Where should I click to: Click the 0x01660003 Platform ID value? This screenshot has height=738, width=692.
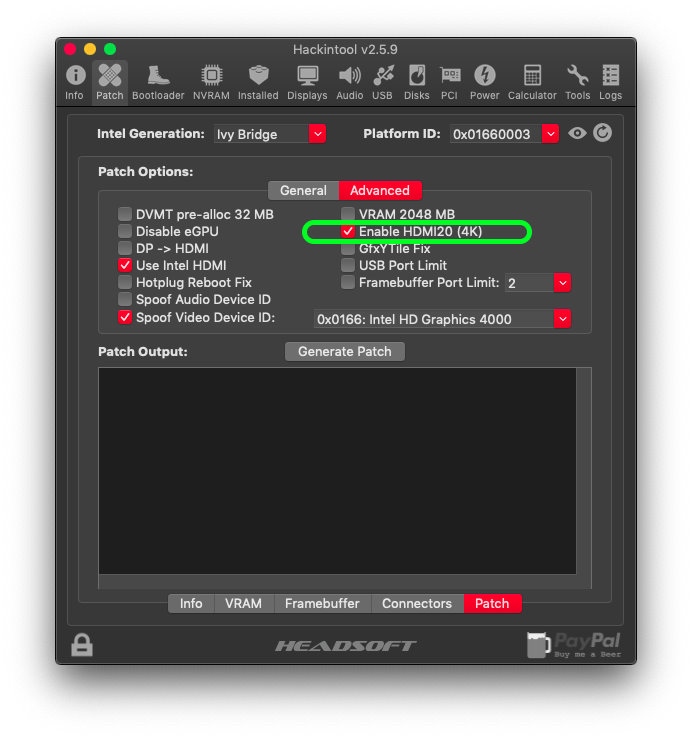pos(496,134)
